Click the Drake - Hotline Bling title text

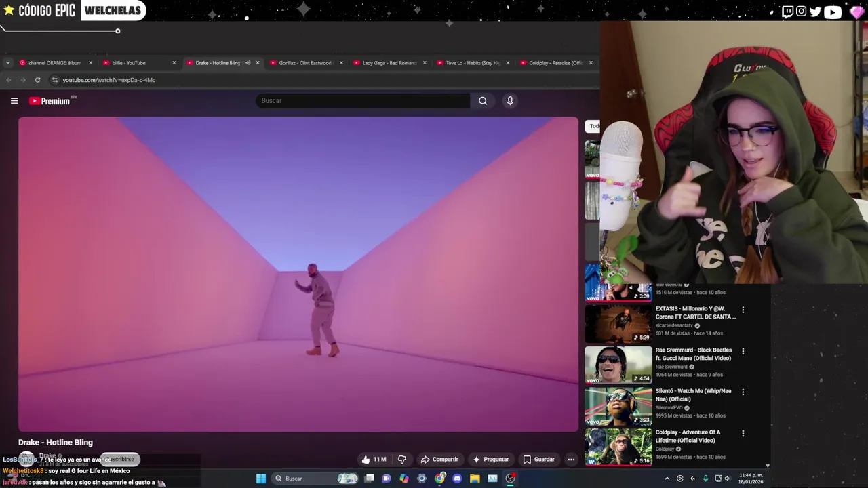point(56,443)
